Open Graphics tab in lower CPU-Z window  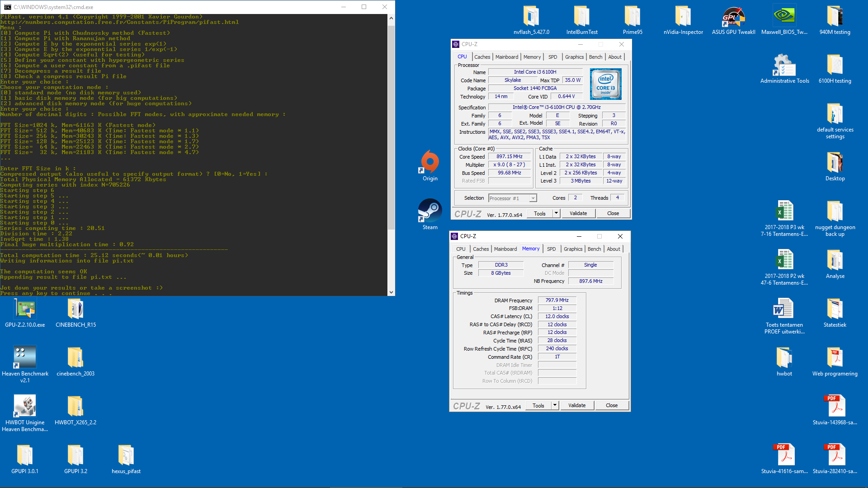[573, 249]
